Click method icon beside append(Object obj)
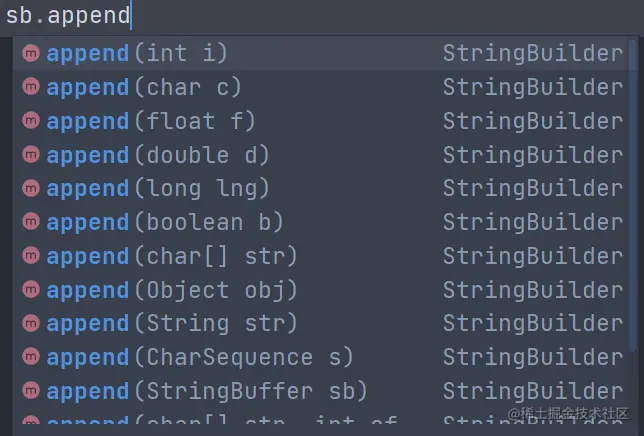The image size is (644, 436). [x=31, y=291]
